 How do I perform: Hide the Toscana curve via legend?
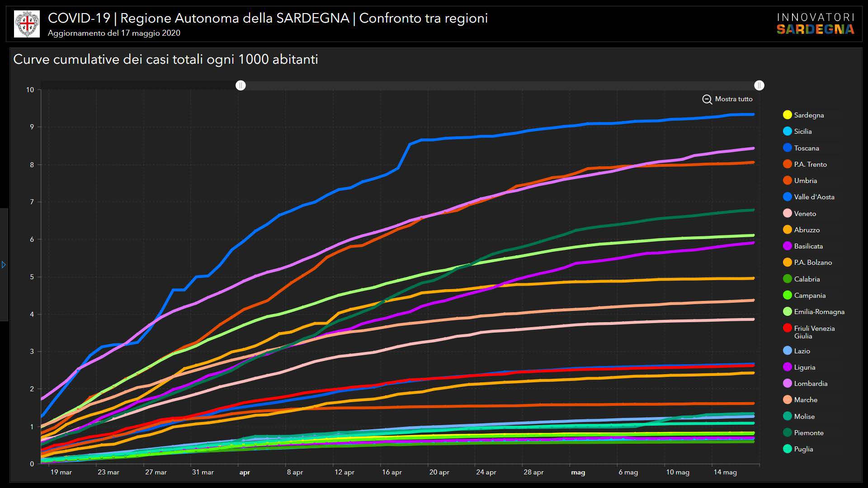[806, 148]
